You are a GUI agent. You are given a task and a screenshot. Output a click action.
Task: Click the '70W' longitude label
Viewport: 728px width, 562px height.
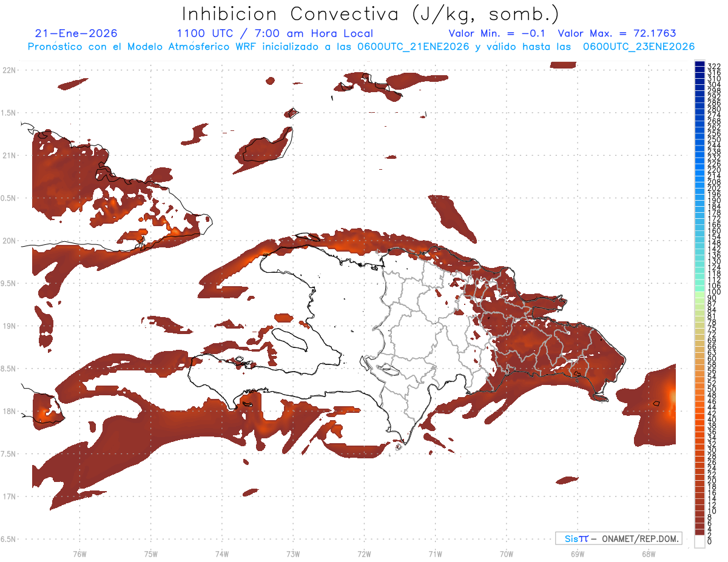506,554
